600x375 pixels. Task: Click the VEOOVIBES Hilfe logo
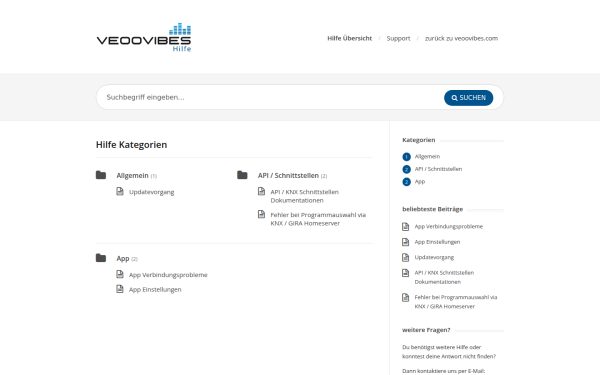click(144, 38)
